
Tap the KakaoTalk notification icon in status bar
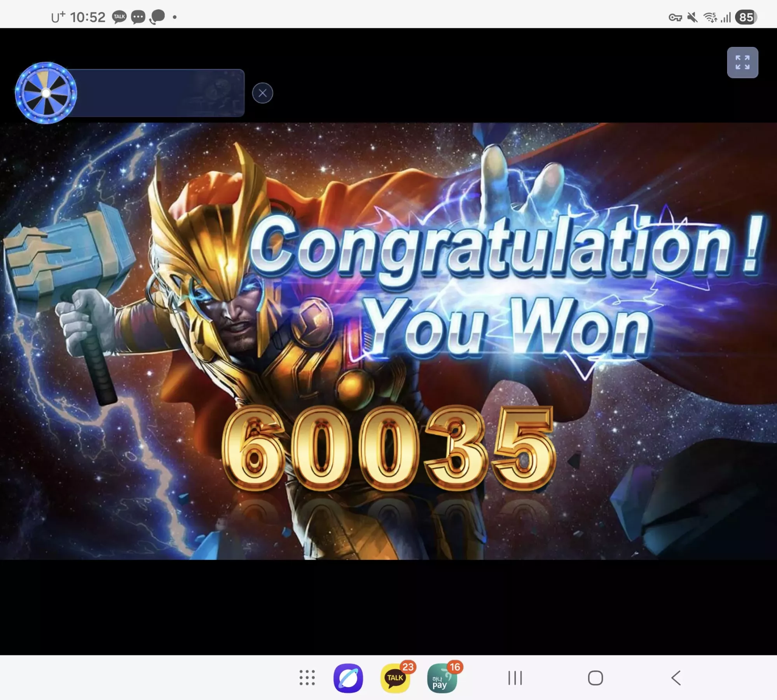(119, 17)
